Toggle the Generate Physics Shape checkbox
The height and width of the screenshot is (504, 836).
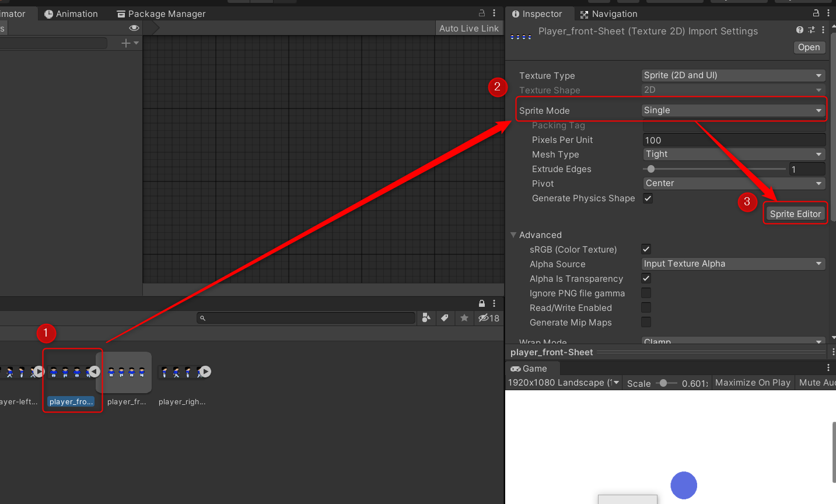pyautogui.click(x=648, y=198)
